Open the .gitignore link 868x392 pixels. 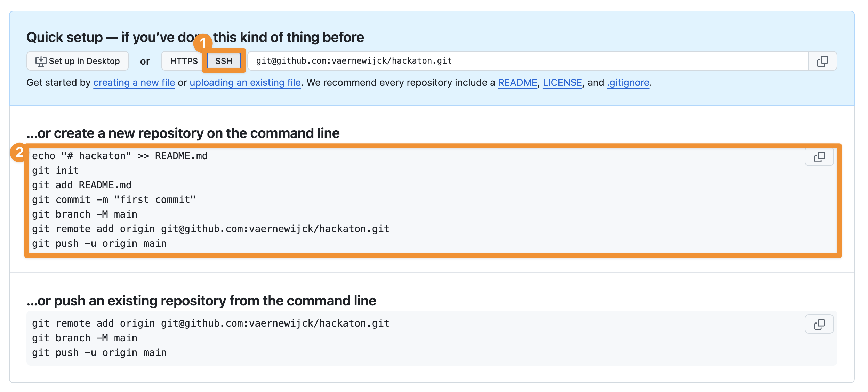click(628, 83)
